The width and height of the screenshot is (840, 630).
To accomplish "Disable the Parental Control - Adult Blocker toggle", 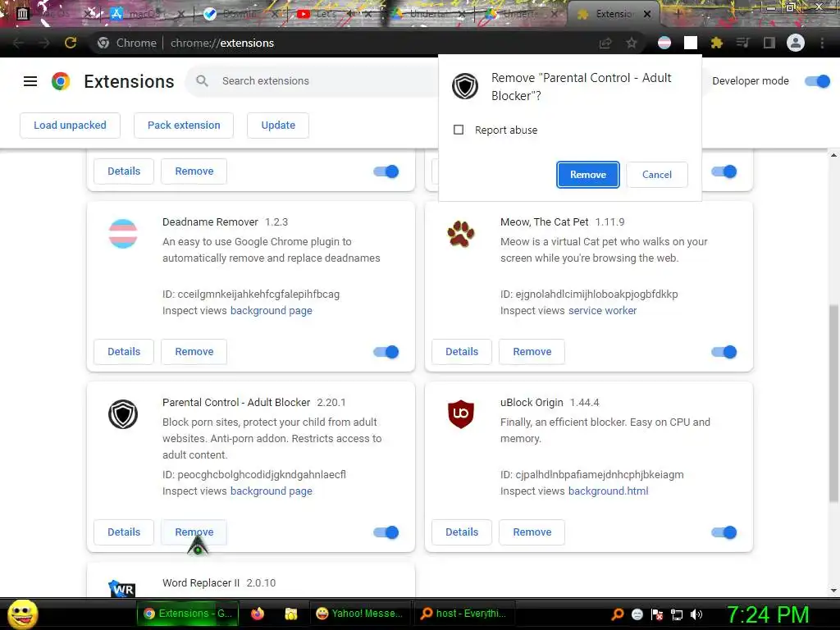I will click(386, 532).
